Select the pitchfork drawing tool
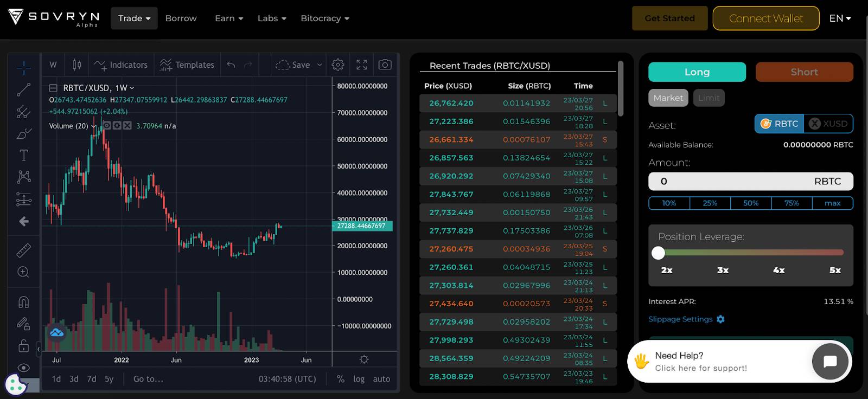868x399 pixels. 23,112
